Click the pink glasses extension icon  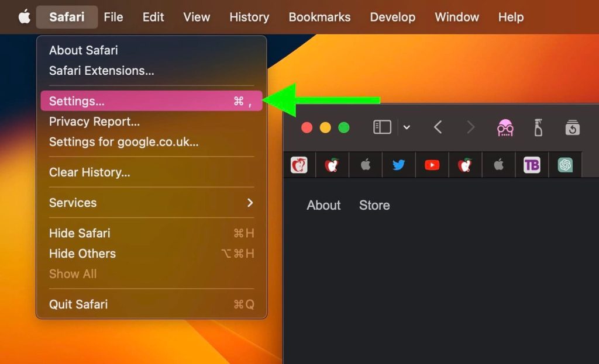click(505, 127)
